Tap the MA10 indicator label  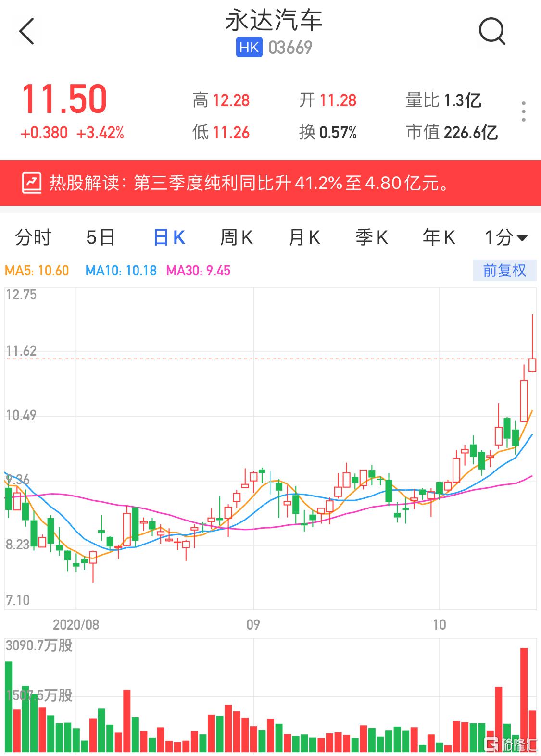(121, 271)
